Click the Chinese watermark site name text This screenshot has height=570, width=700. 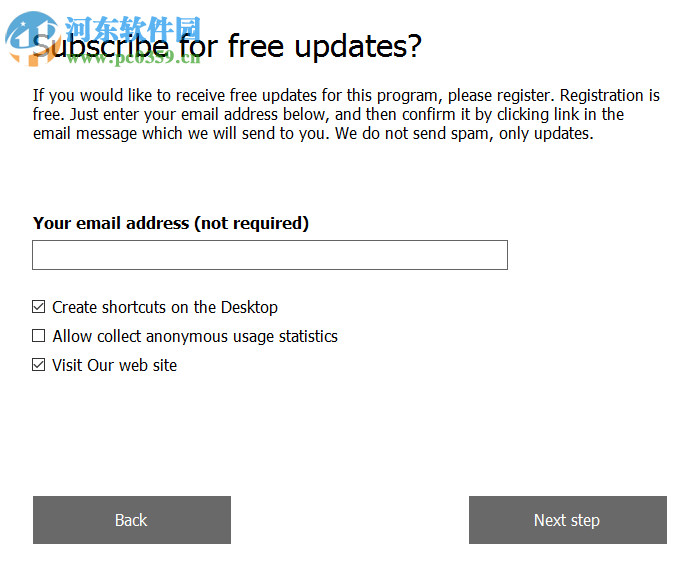point(133,27)
